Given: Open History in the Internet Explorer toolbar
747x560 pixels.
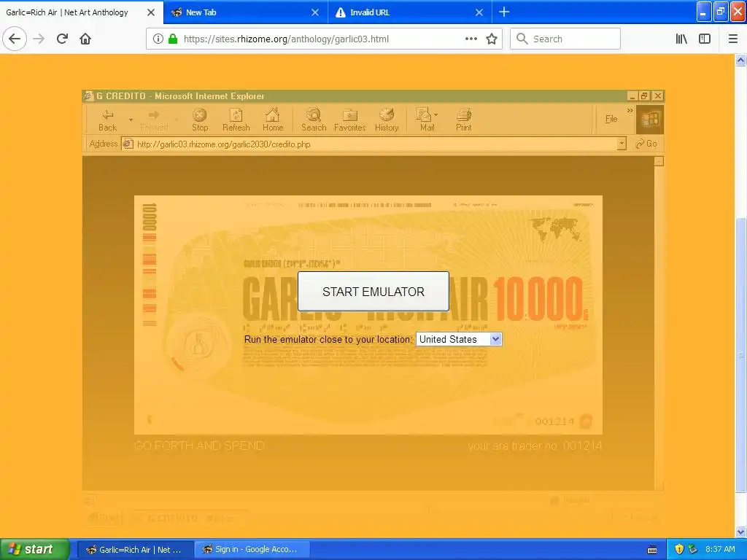Looking at the screenshot, I should point(387,120).
